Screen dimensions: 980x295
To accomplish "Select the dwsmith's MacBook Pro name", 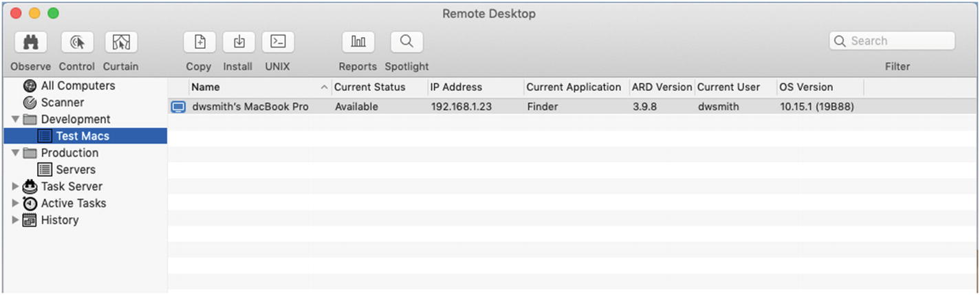I will (x=250, y=107).
